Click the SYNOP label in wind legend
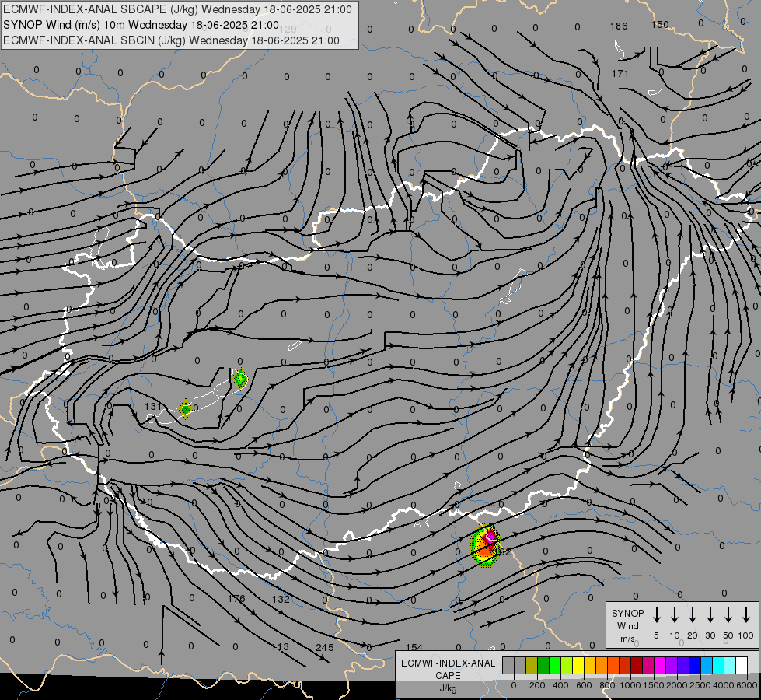761x700 pixels. coord(627,613)
